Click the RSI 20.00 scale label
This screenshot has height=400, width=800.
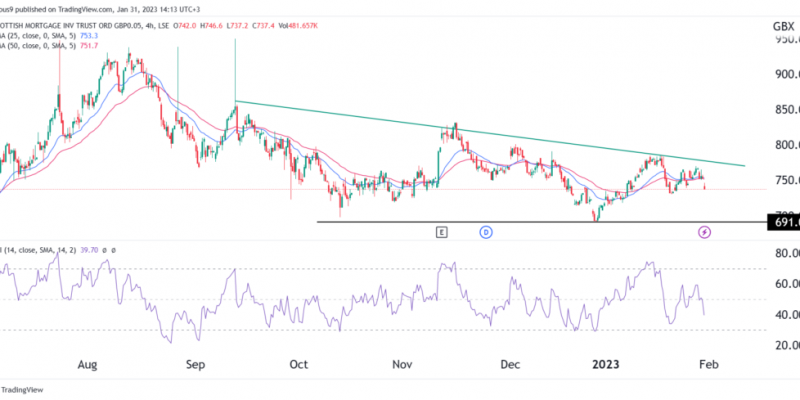tap(786, 345)
